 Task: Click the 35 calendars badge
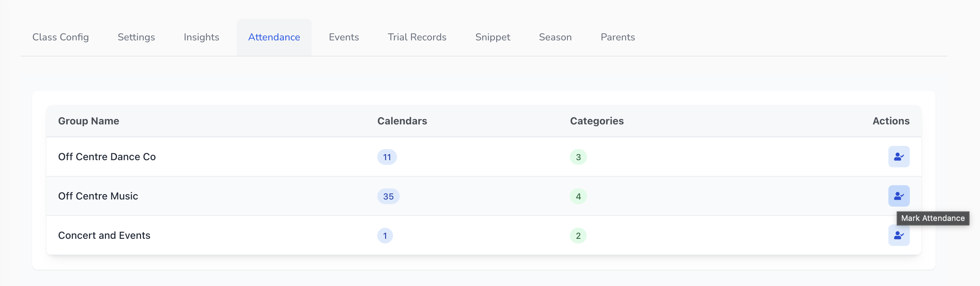[x=388, y=196]
